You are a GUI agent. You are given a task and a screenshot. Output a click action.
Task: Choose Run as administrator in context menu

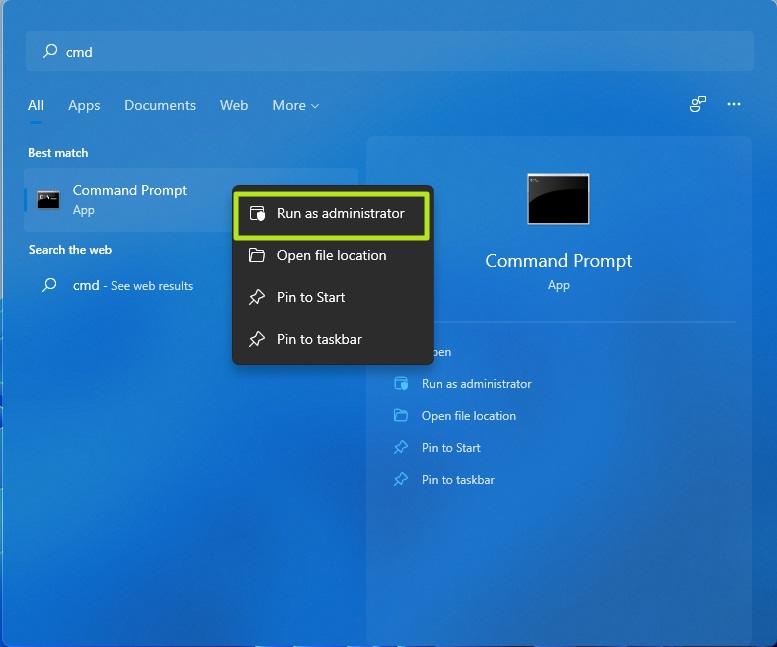(x=332, y=214)
